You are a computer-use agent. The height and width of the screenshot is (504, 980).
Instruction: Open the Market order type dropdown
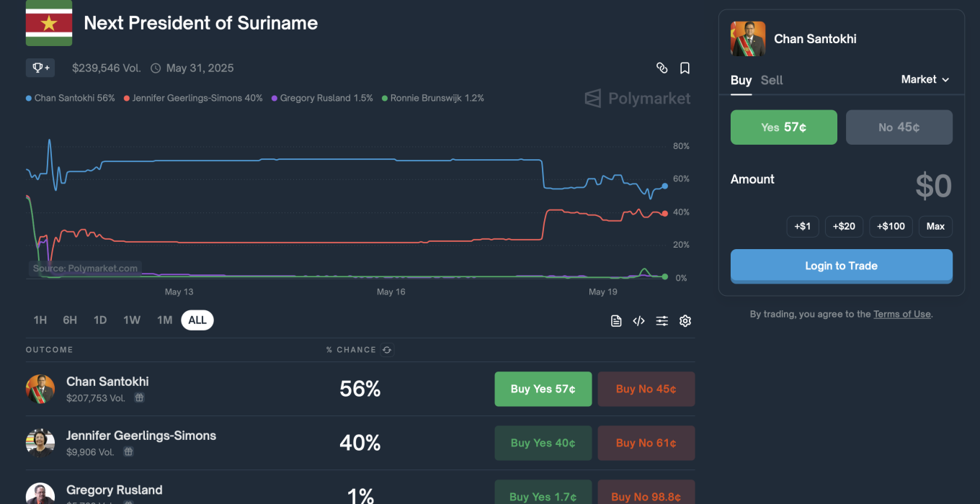tap(925, 79)
